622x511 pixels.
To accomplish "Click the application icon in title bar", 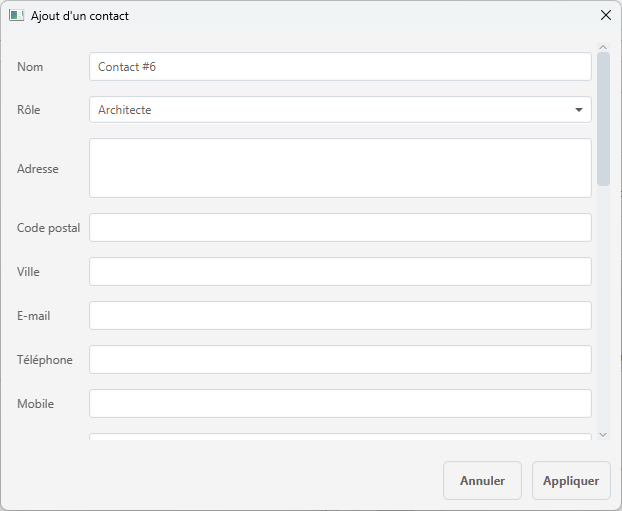I will (16, 15).
